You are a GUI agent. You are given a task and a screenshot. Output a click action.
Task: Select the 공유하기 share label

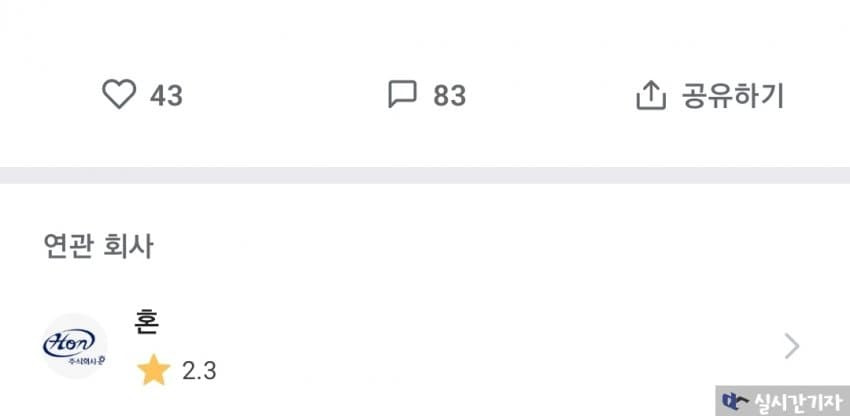click(x=733, y=95)
